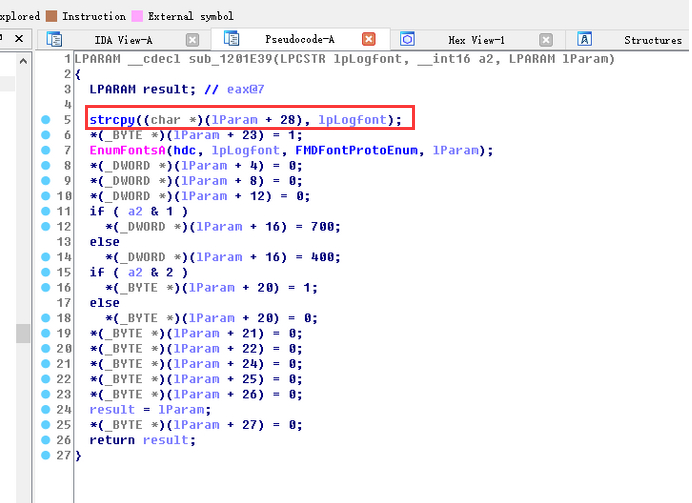The height and width of the screenshot is (503, 692).
Task: Click the External symbol legend swatch
Action: click(138, 16)
